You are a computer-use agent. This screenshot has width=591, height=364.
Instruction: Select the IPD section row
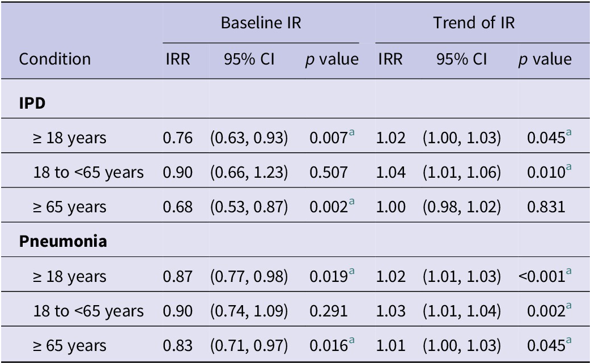[x=296, y=103]
